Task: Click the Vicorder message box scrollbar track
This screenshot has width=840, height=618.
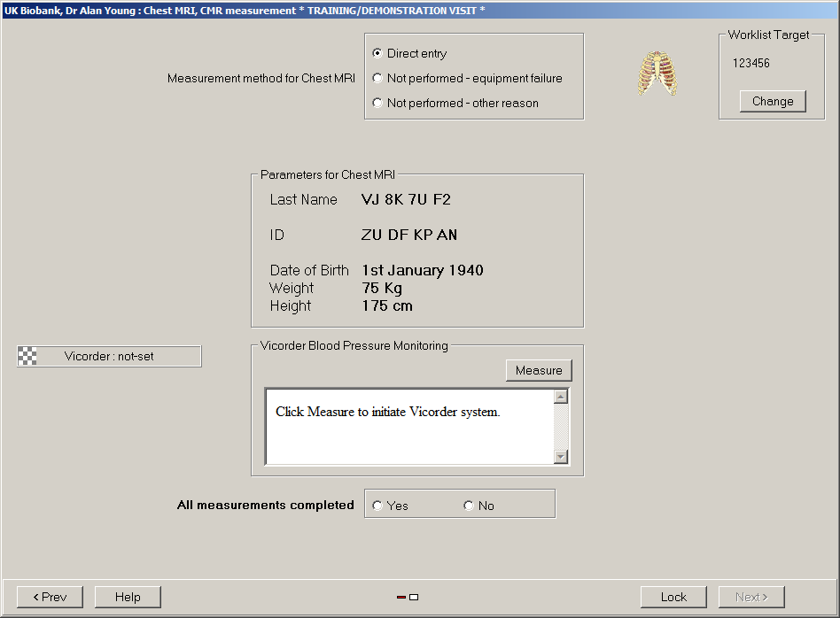Action: [x=560, y=427]
